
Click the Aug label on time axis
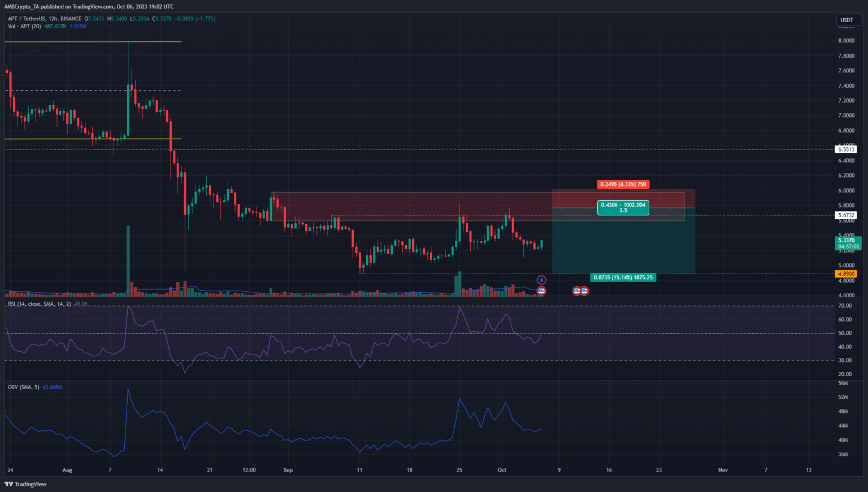(67, 470)
